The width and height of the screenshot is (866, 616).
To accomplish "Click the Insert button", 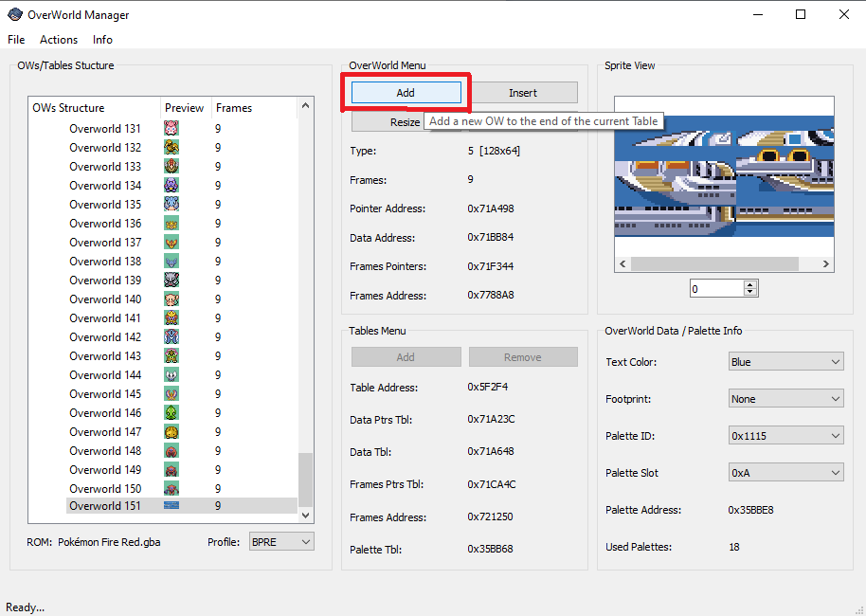I will tap(523, 93).
